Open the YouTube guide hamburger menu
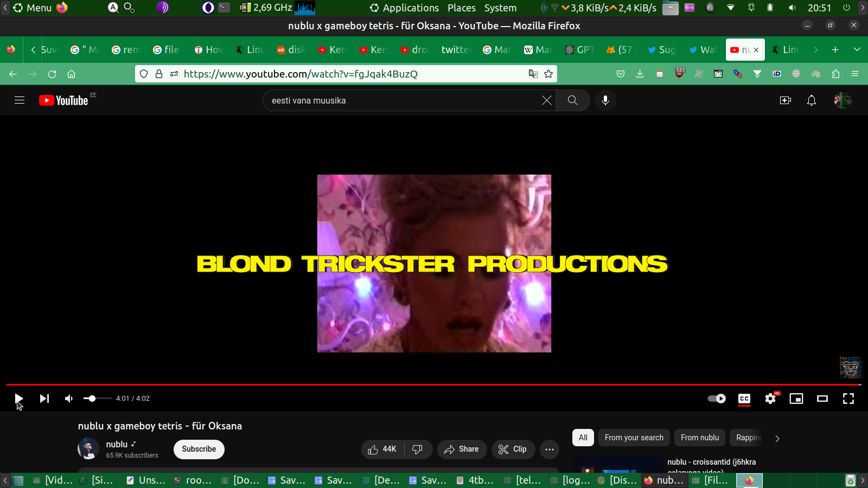The width and height of the screenshot is (868, 488). click(20, 100)
